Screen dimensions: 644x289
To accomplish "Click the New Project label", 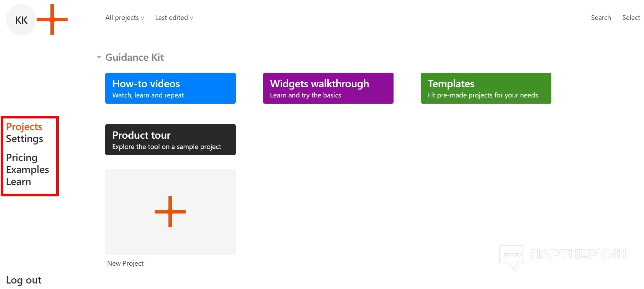I will pos(125,263).
